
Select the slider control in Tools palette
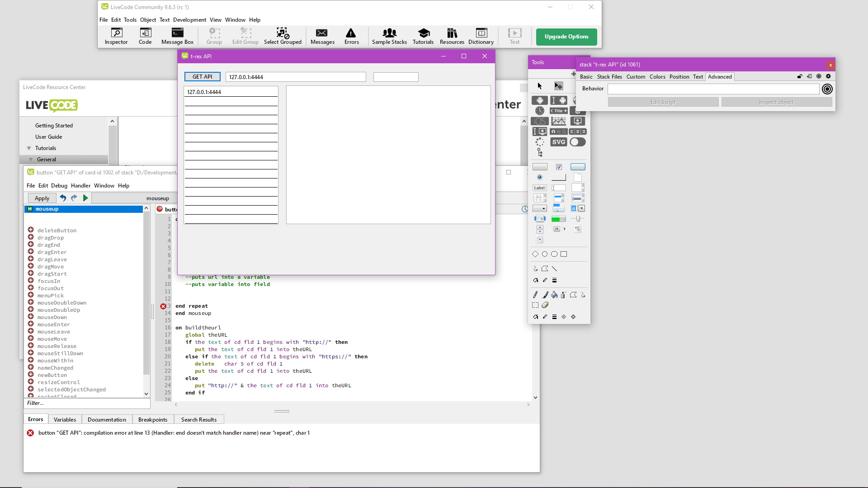(578, 219)
